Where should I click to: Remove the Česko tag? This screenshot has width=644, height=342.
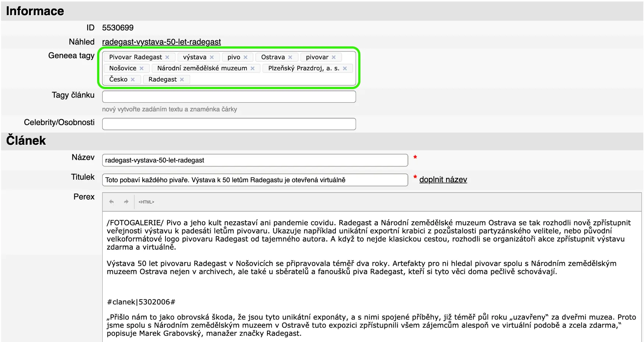pos(133,80)
